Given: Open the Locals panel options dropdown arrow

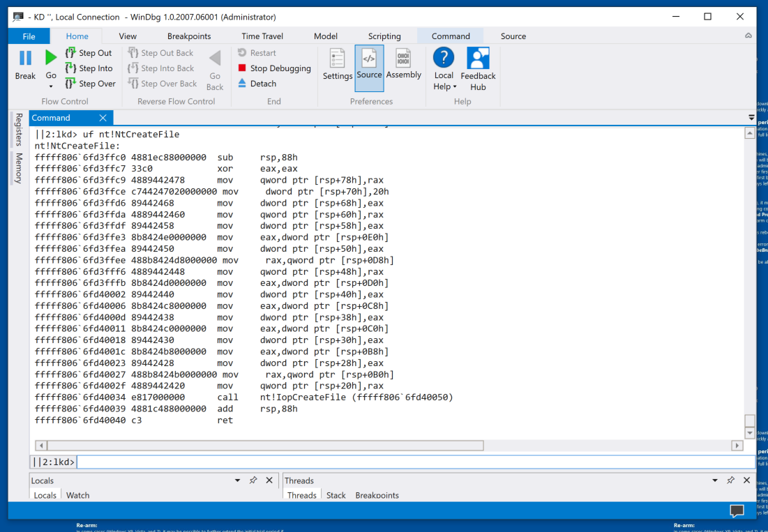Looking at the screenshot, I should (238, 480).
